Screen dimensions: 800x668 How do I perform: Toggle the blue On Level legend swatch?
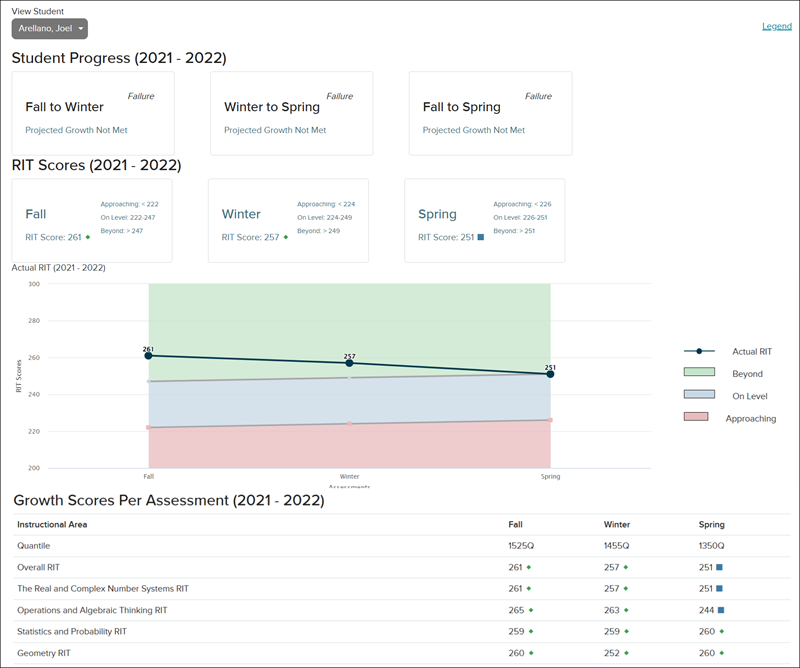click(699, 396)
